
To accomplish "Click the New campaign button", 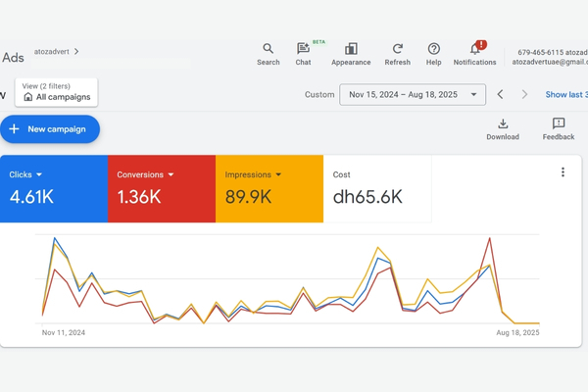I will pyautogui.click(x=50, y=129).
